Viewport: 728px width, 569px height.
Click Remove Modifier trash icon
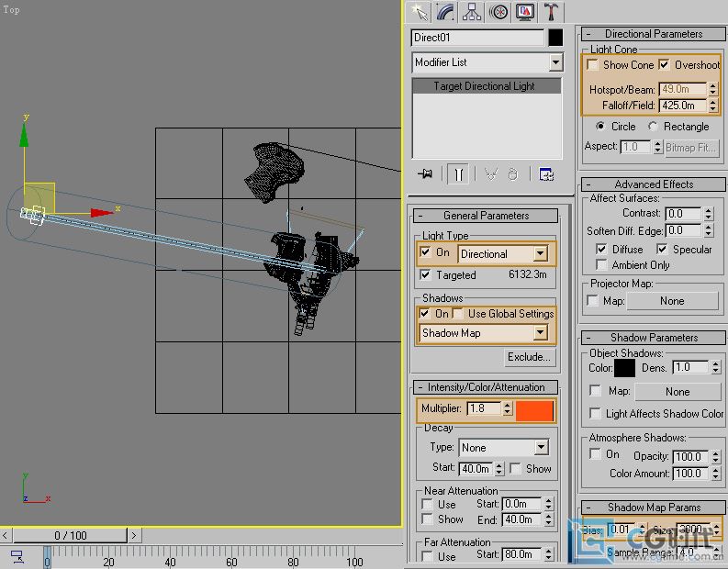[512, 174]
